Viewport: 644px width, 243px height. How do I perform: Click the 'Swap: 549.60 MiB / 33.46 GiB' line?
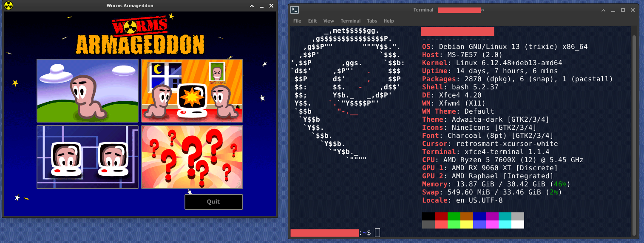click(x=492, y=192)
